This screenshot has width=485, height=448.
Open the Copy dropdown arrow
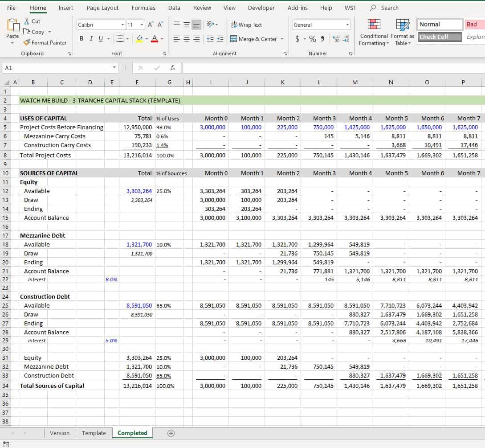tap(49, 32)
